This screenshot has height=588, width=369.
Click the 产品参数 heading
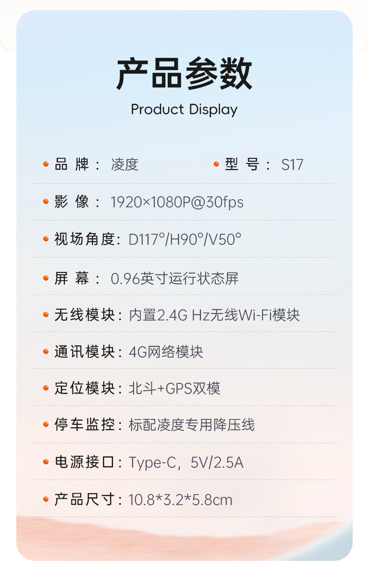184,74
